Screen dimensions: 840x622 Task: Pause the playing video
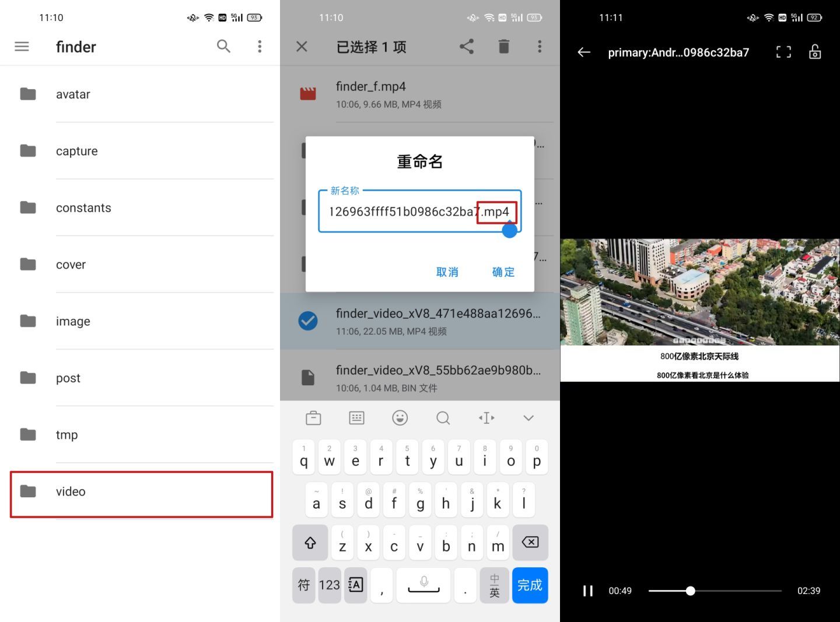pos(588,591)
